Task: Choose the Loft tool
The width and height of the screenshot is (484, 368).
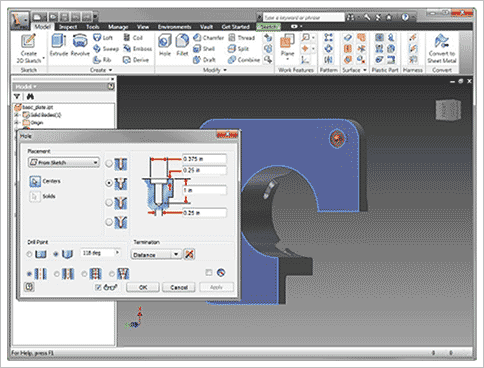Action: pos(103,38)
